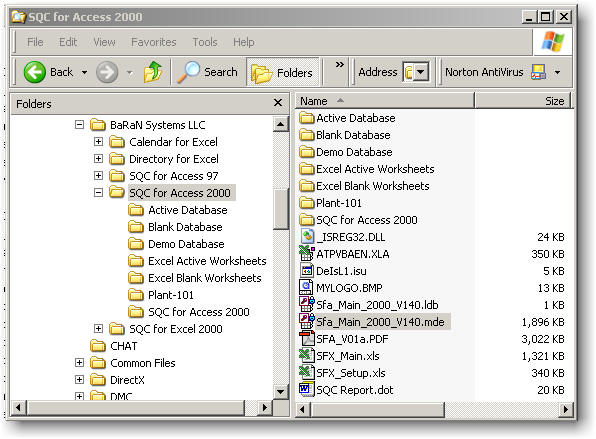
Task: Expand the Calendar for Excel folder
Action: click(x=98, y=142)
